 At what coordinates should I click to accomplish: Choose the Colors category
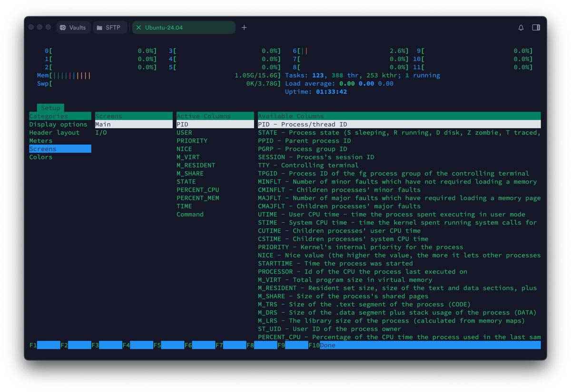(60, 157)
